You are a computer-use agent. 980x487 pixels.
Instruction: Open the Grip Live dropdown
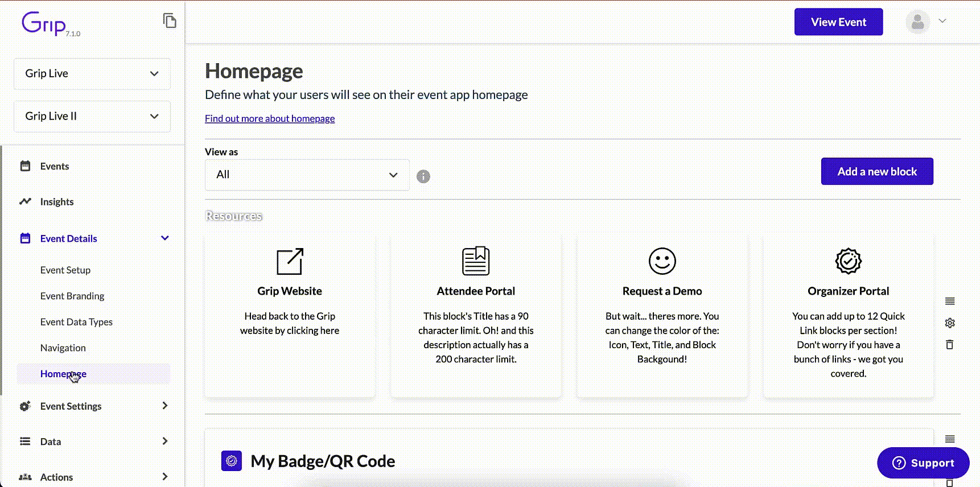click(x=92, y=73)
